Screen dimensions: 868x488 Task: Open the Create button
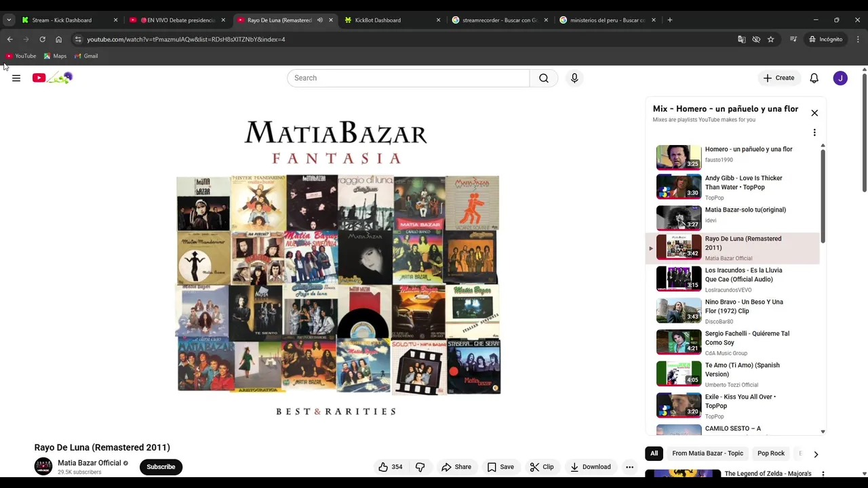(778, 78)
